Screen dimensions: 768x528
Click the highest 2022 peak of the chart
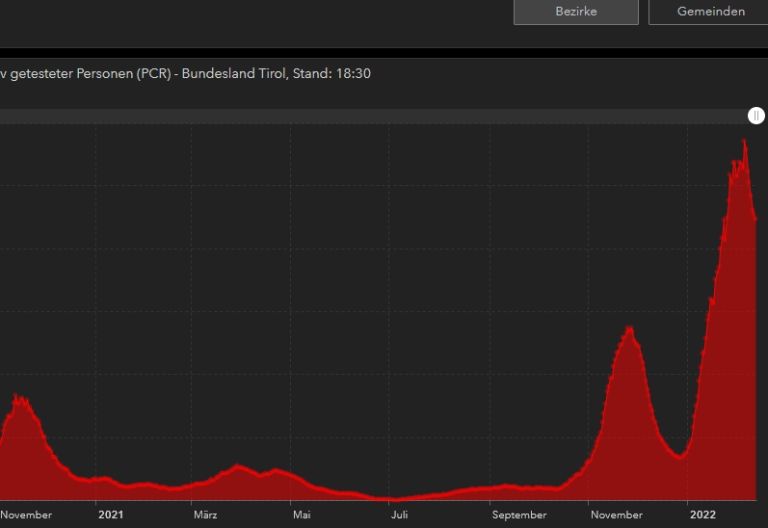[x=744, y=142]
